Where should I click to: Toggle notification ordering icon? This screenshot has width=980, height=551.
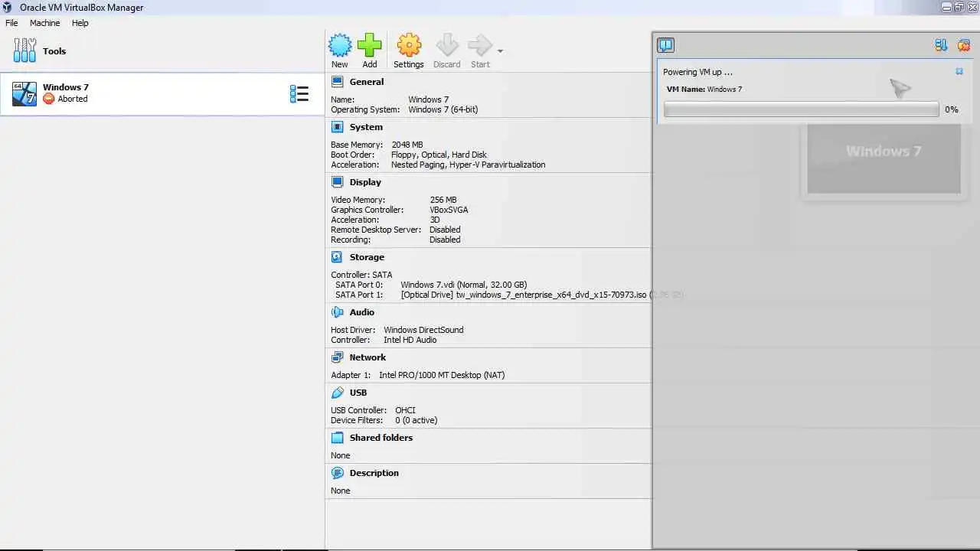[941, 45]
